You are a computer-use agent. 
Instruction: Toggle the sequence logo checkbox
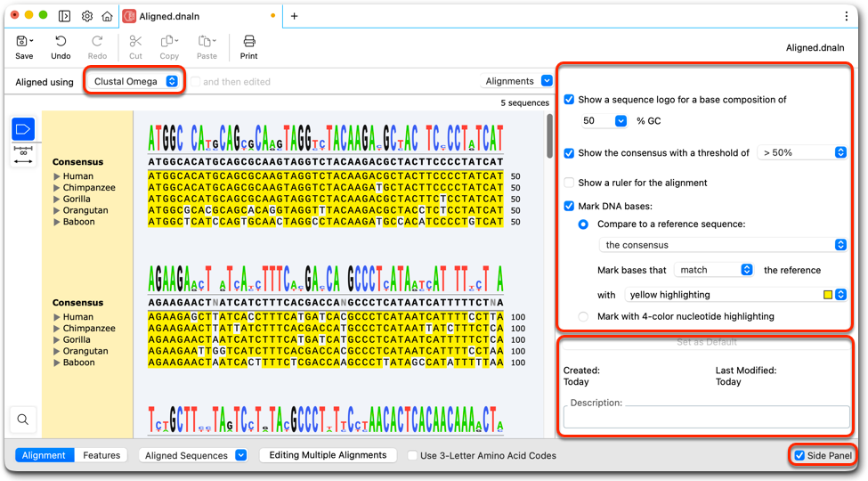pos(569,100)
